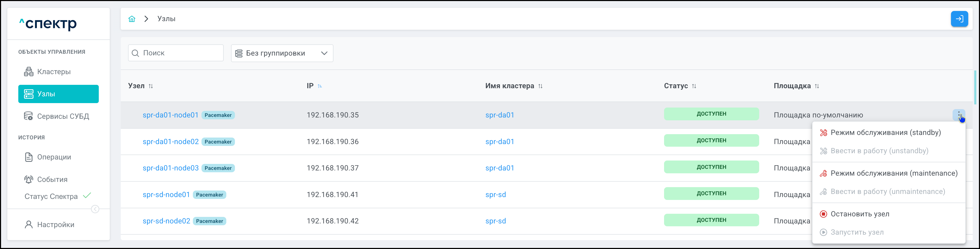Sort the table by the Площадка column

817,86
